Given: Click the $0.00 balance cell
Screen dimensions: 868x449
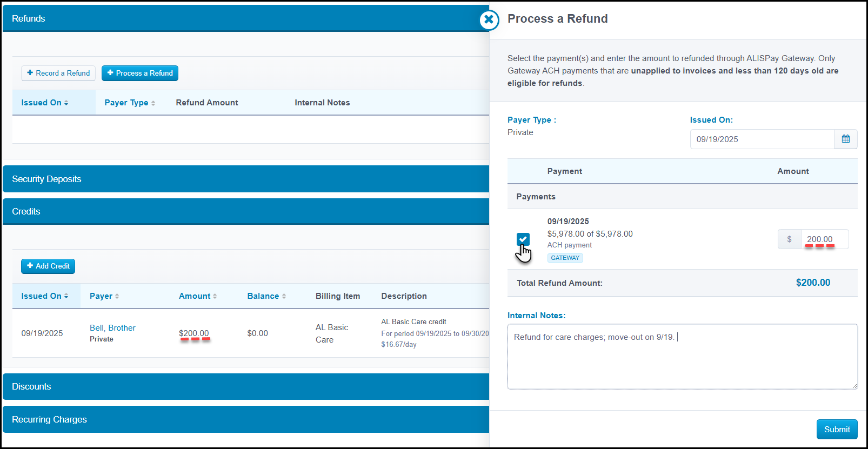Looking at the screenshot, I should 258,333.
